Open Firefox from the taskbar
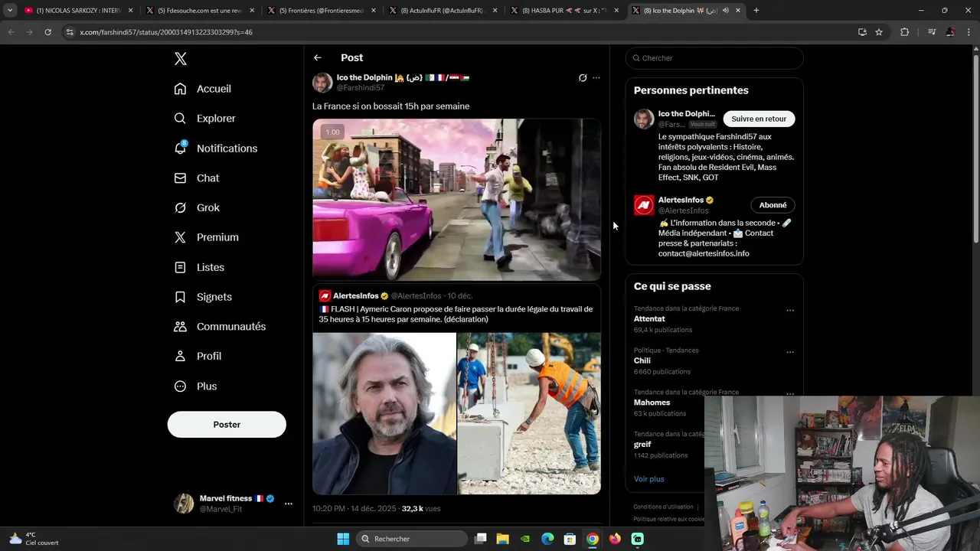Screen dimensions: 980x551 click(615, 539)
